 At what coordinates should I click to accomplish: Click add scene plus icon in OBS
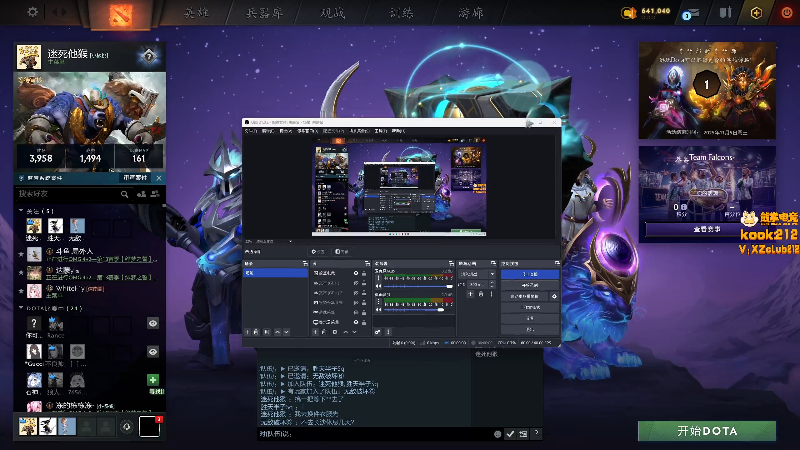tap(248, 332)
